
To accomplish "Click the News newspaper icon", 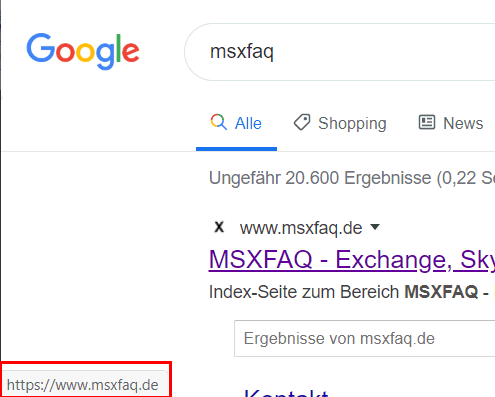I will coord(427,122).
